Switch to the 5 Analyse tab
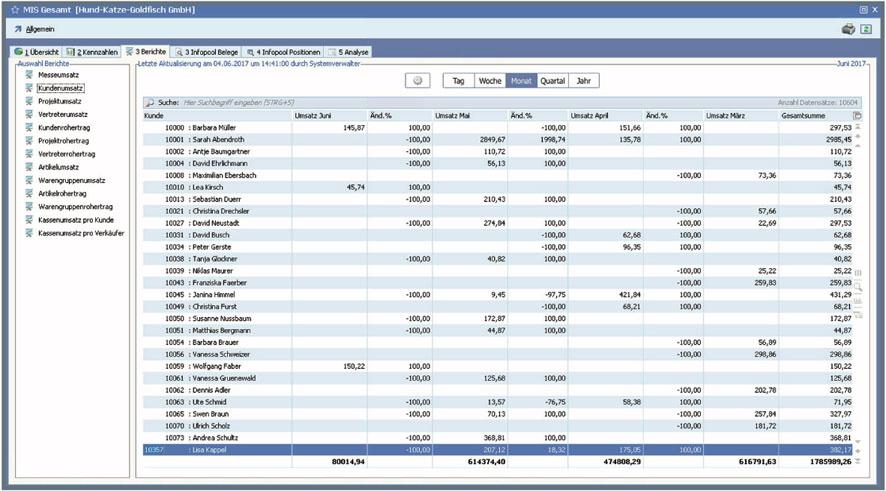 point(350,51)
